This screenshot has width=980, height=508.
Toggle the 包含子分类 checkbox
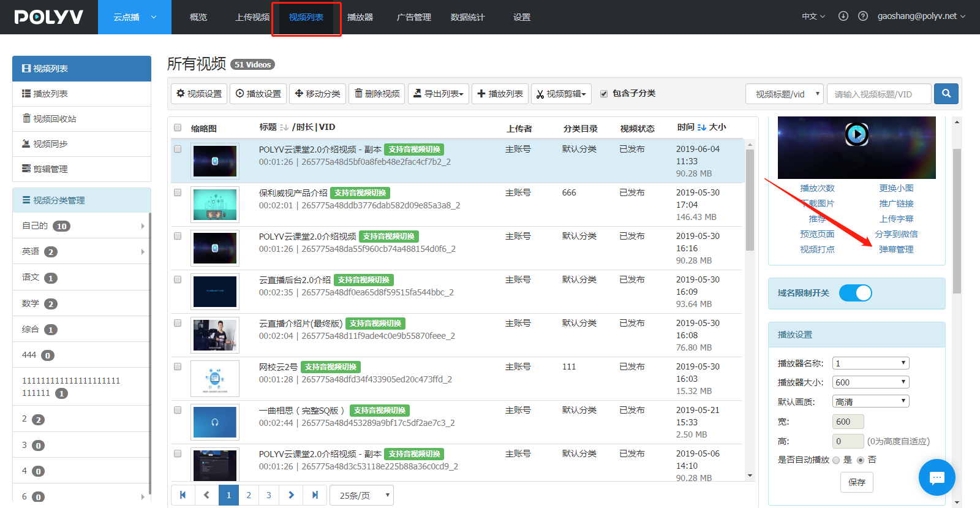tap(604, 94)
